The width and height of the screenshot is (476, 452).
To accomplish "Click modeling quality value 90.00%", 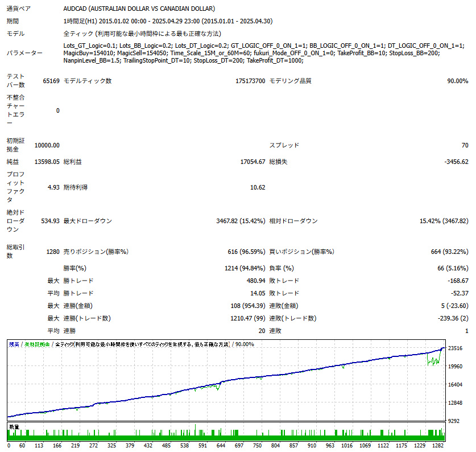I will [458, 81].
